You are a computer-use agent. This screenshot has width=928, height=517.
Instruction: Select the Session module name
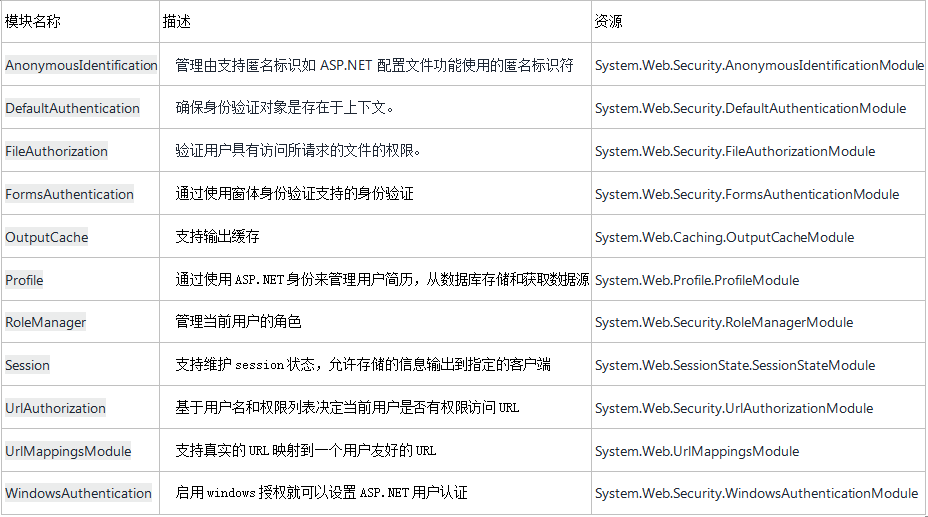(27, 365)
